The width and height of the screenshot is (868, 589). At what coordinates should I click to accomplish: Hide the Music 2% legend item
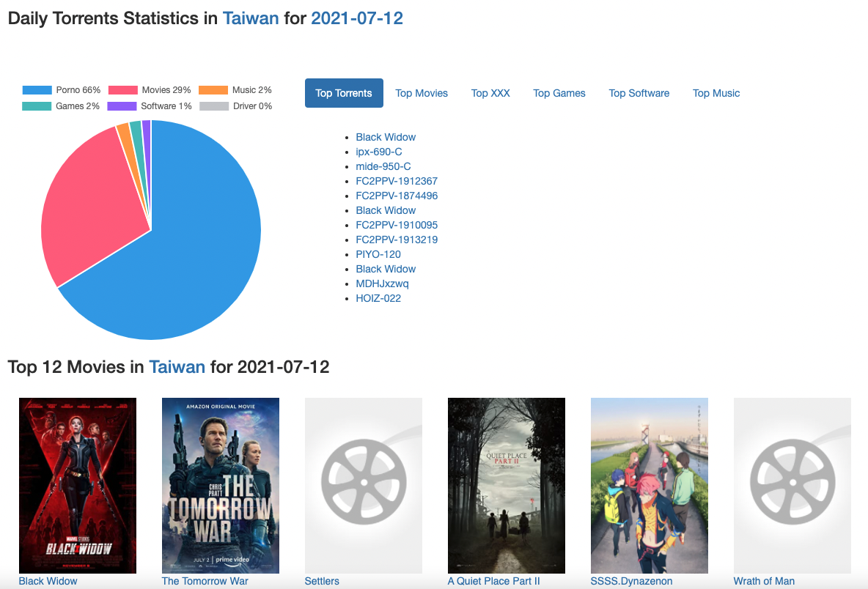tap(235, 90)
